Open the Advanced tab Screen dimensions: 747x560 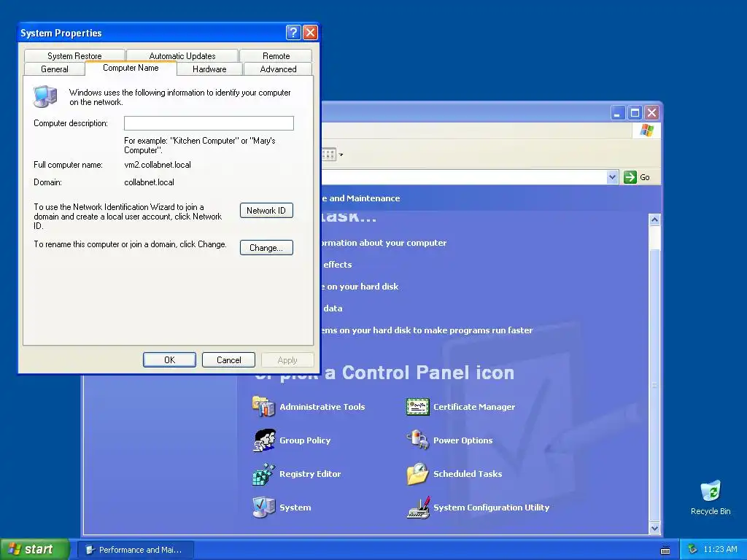click(x=278, y=69)
